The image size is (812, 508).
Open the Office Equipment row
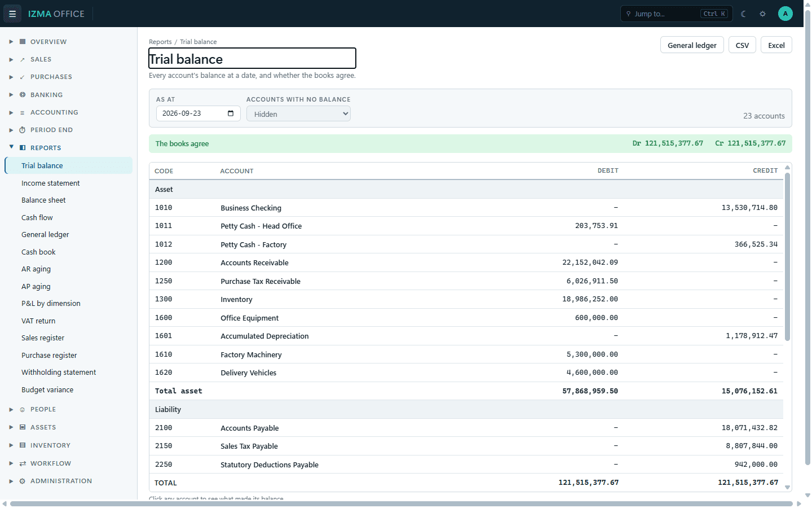pos(466,318)
